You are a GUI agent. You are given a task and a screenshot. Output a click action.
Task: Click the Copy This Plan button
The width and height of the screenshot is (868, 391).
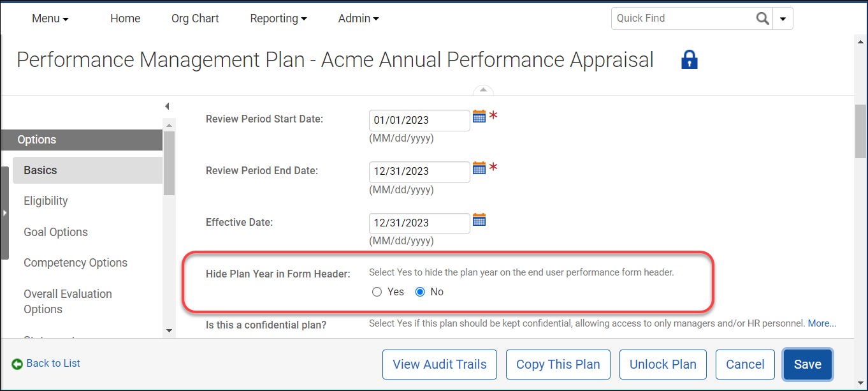pos(558,364)
